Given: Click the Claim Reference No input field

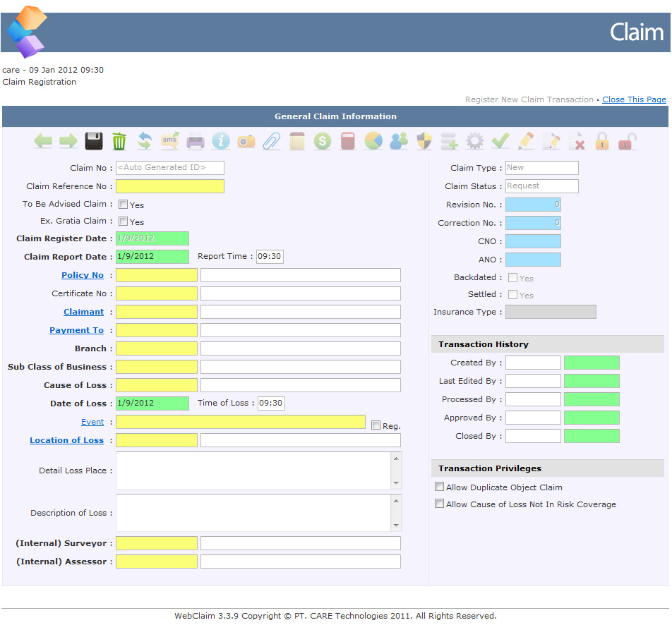Looking at the screenshot, I should 170,186.
